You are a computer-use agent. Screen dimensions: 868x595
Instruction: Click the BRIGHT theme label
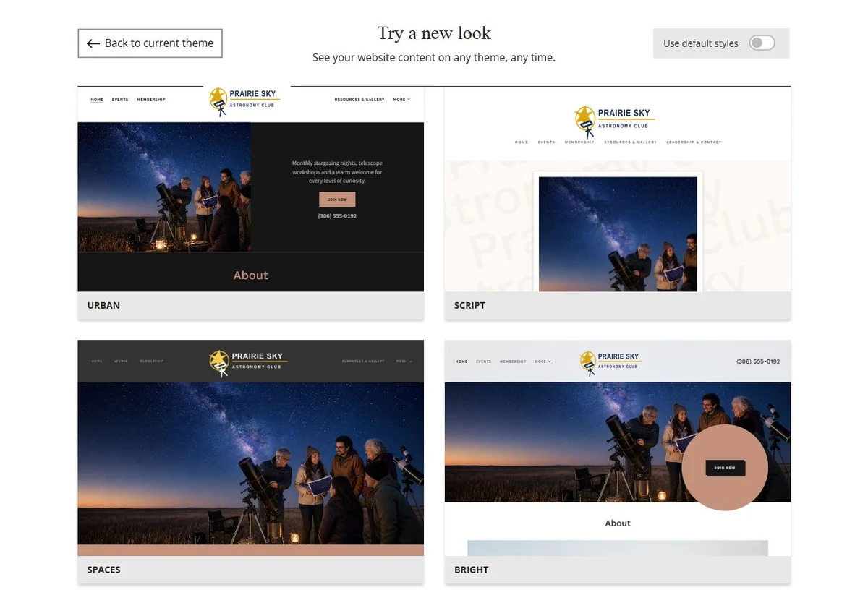click(471, 570)
